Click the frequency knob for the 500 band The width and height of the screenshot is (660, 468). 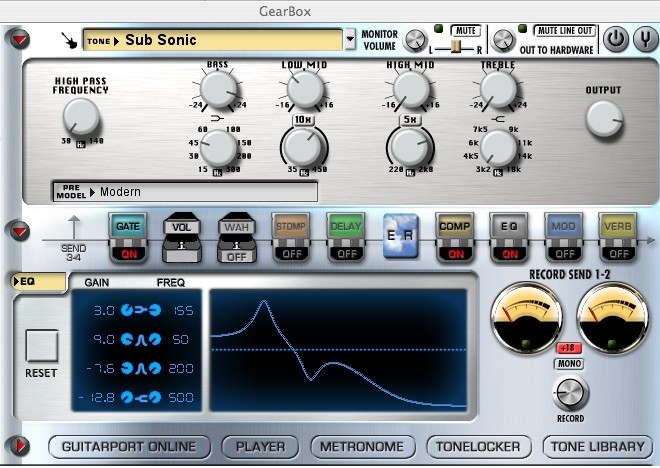[x=155, y=397]
